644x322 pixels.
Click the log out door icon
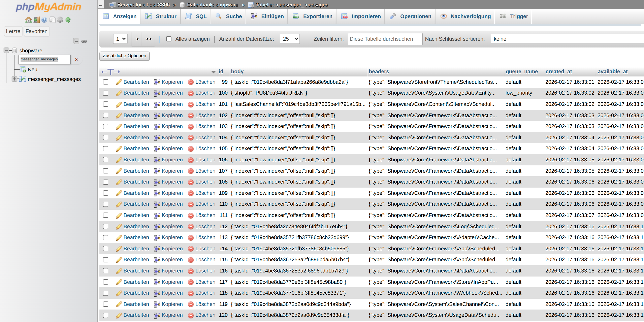pyautogui.click(x=37, y=20)
